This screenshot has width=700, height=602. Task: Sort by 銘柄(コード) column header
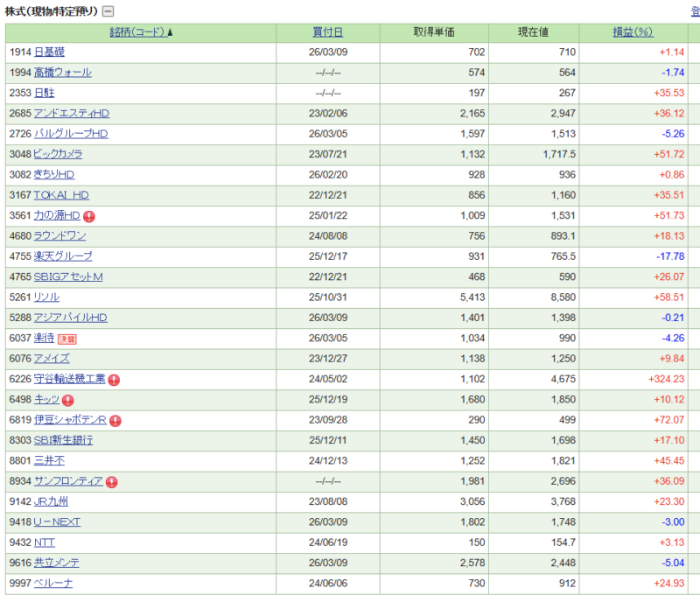pyautogui.click(x=141, y=32)
